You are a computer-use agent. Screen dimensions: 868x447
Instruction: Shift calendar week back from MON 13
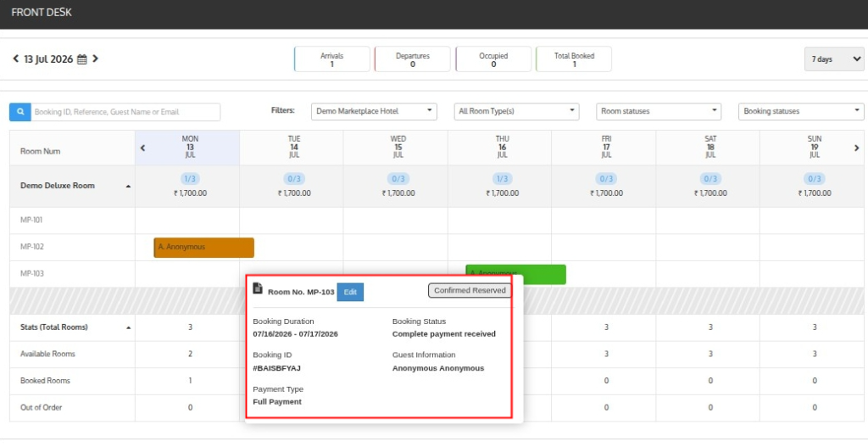pyautogui.click(x=142, y=148)
